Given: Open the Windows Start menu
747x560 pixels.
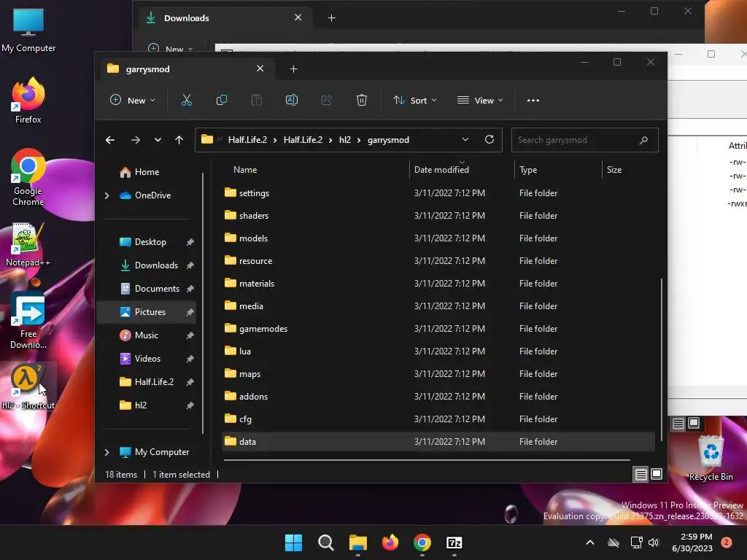Looking at the screenshot, I should 293,542.
